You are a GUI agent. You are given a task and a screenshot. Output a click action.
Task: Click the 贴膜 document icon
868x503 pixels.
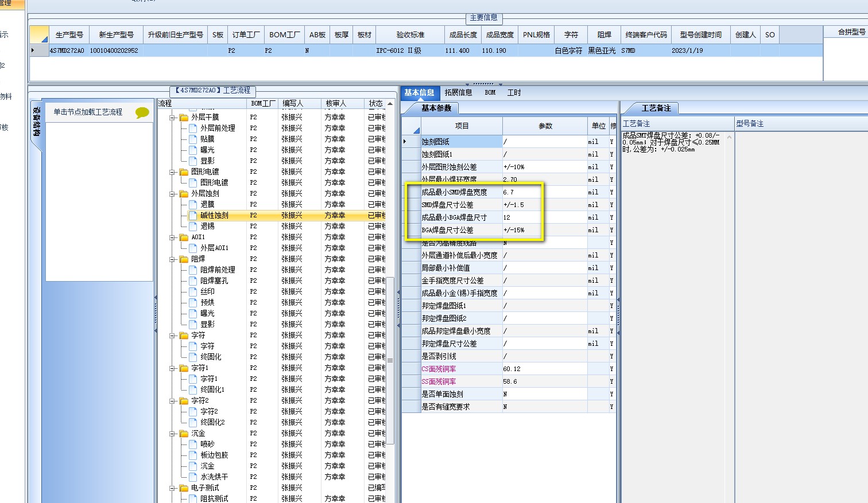[x=193, y=139]
